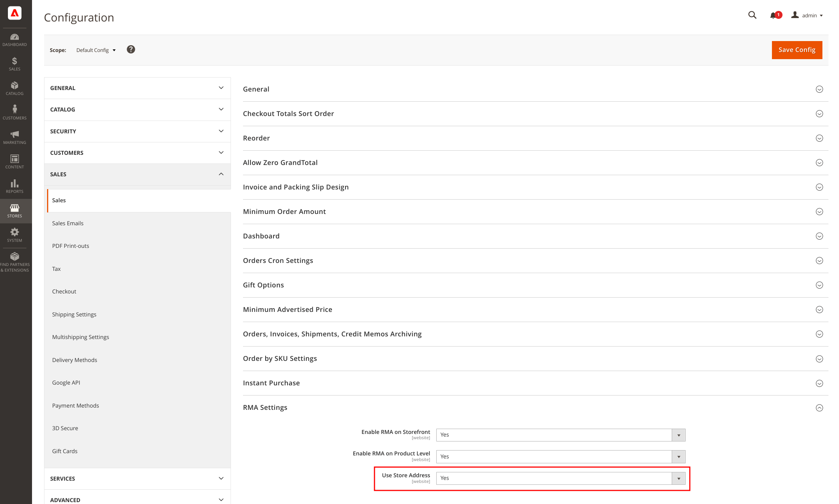
Task: Open Enable RMA on Storefront dropdown
Action: point(561,435)
